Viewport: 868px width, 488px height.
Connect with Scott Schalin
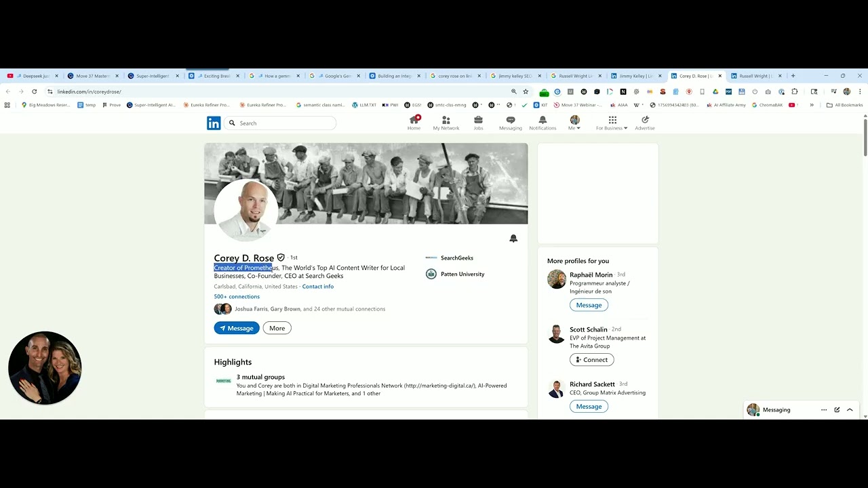tap(592, 360)
